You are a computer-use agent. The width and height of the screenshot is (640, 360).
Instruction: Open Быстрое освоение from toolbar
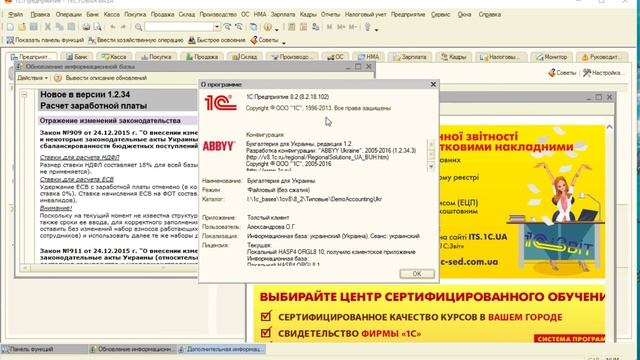[216, 40]
